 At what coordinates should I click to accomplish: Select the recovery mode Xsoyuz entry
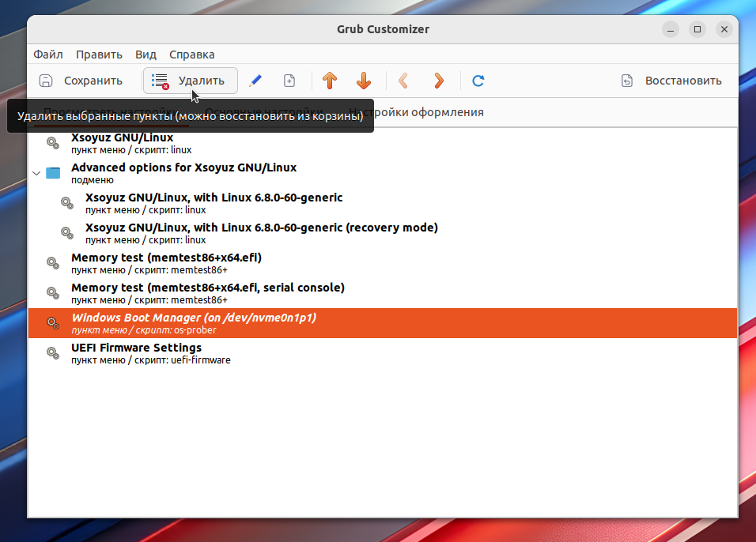pyautogui.click(x=261, y=233)
